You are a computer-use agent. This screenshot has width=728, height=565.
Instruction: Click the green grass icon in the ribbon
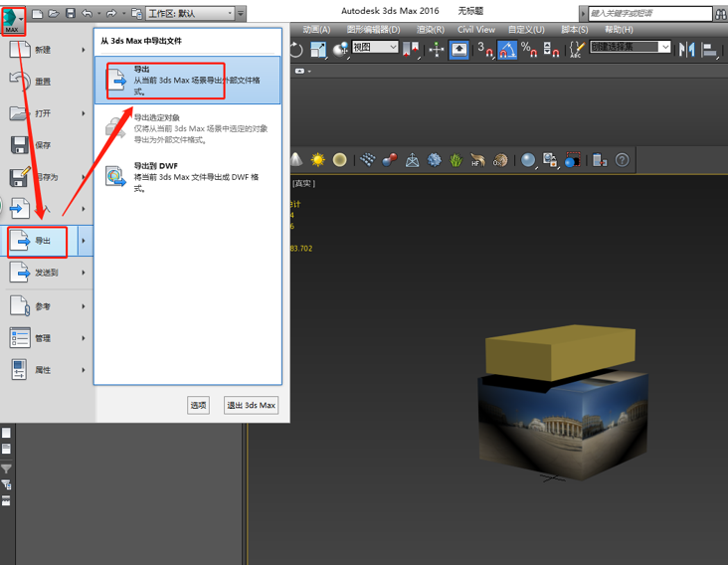(x=455, y=160)
